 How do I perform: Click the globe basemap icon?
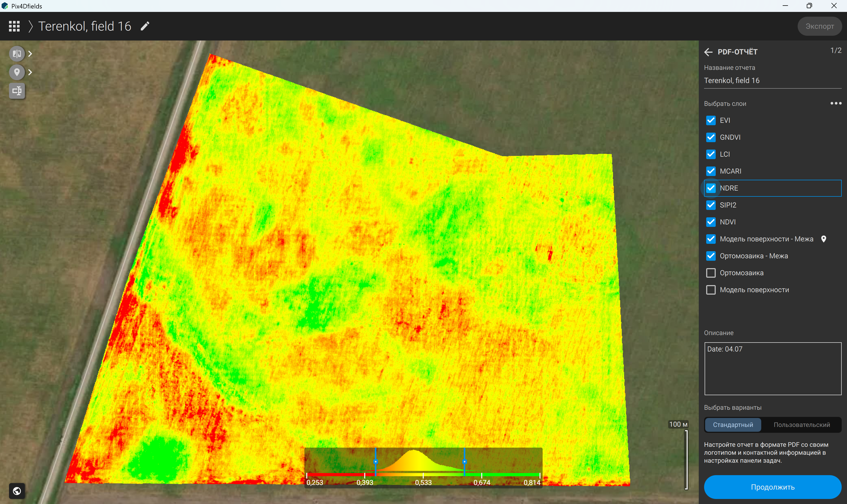click(x=17, y=491)
